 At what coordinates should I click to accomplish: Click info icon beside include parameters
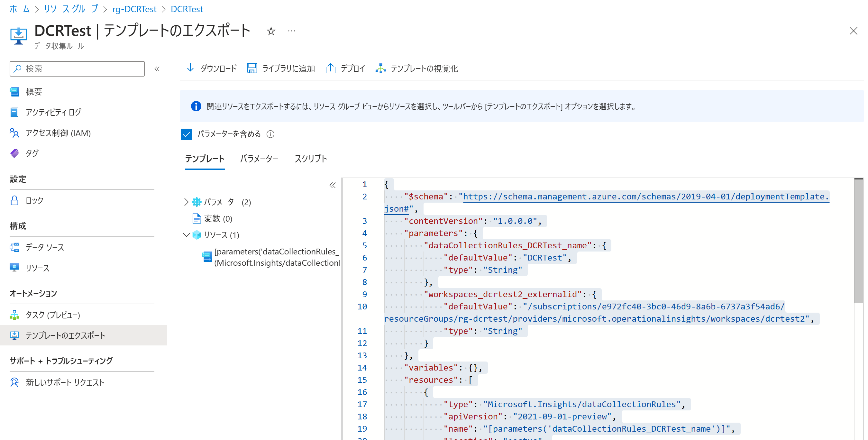tap(270, 134)
